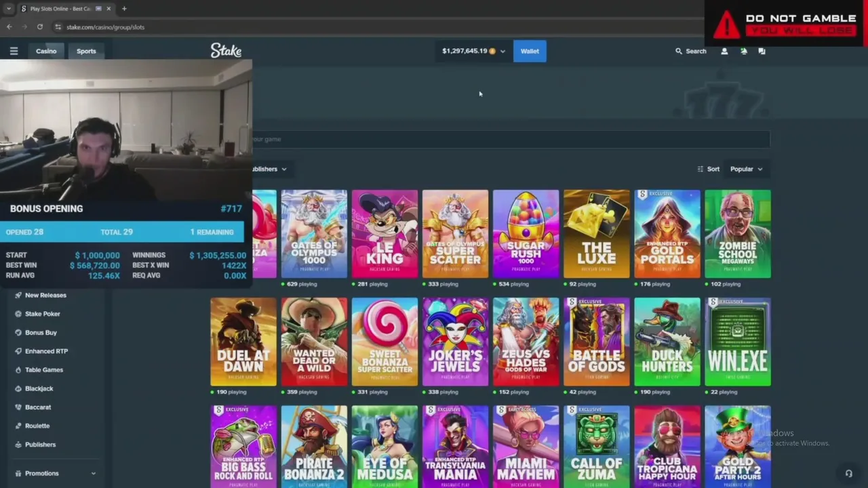Open Duel at Dawn game
This screenshot has height=488, width=868.
coord(243,342)
